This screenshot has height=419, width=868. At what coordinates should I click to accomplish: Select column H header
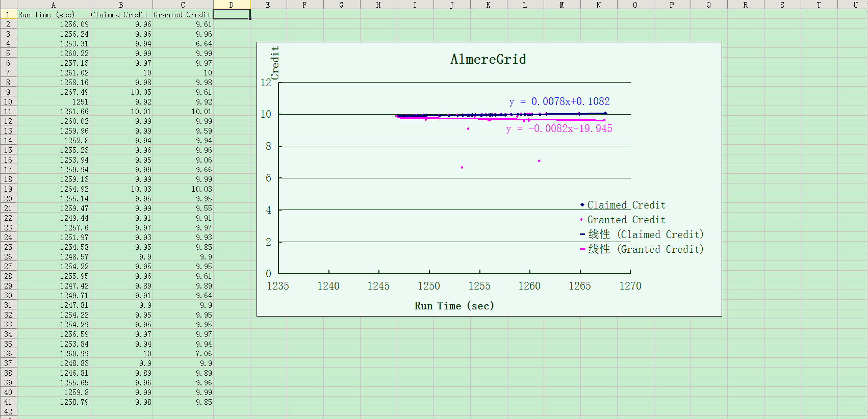pyautogui.click(x=378, y=5)
